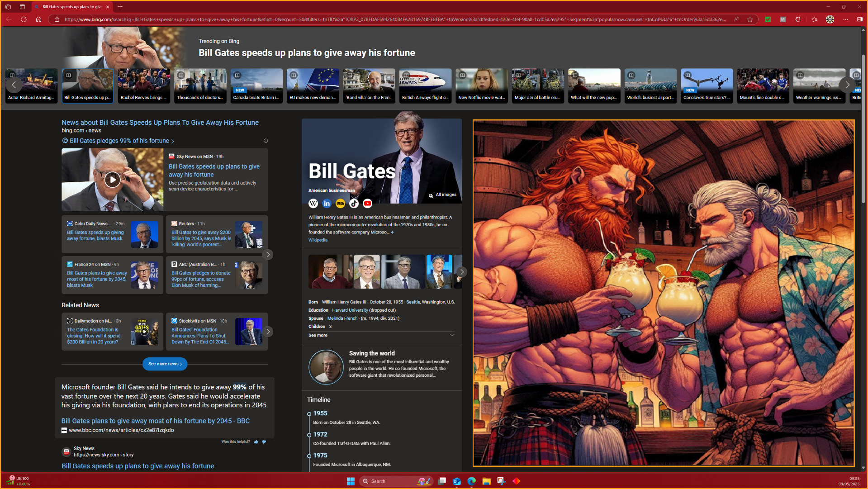Viewport: 868px width, 489px height.
Task: Show next news cards with the right arrow
Action: tap(268, 255)
